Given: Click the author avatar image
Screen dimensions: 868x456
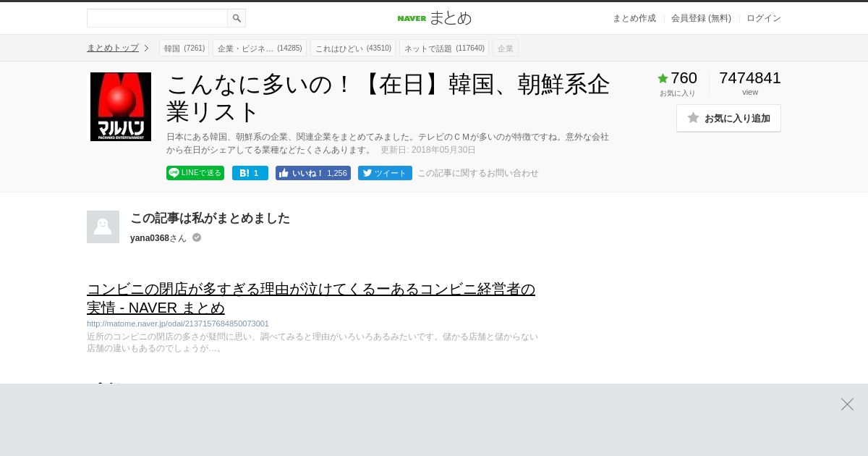Looking at the screenshot, I should (103, 227).
